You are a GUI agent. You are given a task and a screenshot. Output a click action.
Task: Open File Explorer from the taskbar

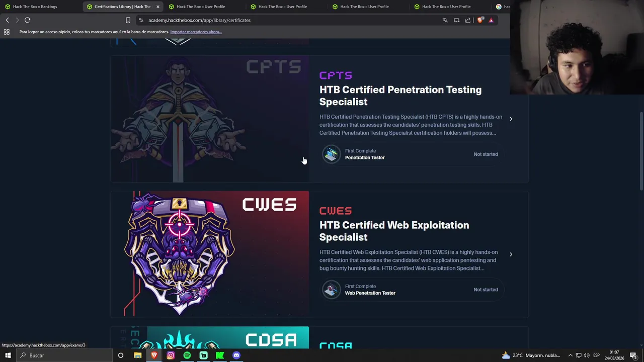(x=137, y=355)
